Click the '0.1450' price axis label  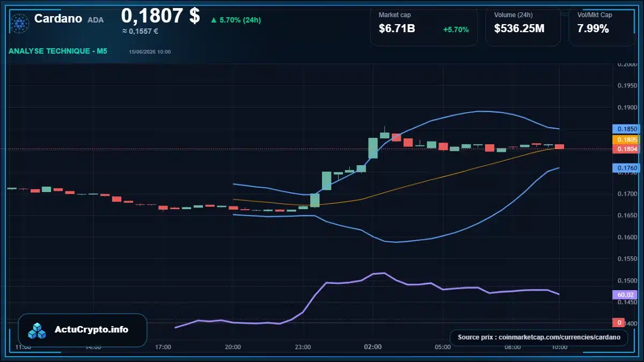(626, 302)
